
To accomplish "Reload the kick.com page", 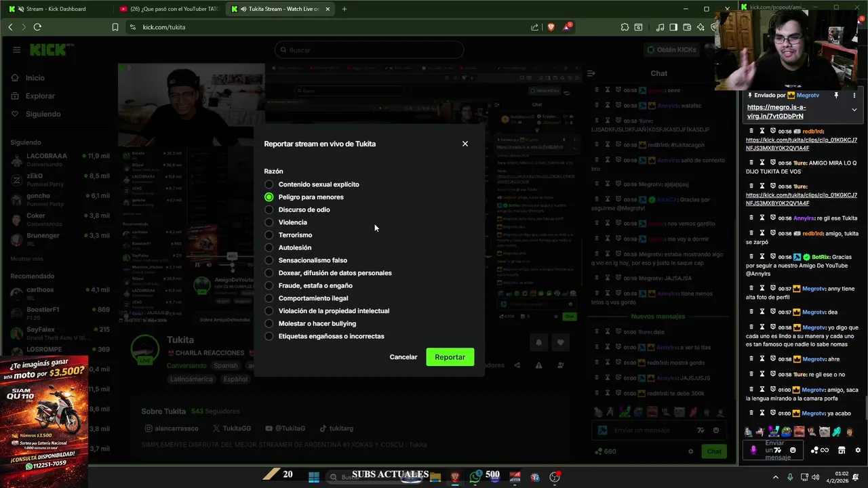I will tap(37, 27).
